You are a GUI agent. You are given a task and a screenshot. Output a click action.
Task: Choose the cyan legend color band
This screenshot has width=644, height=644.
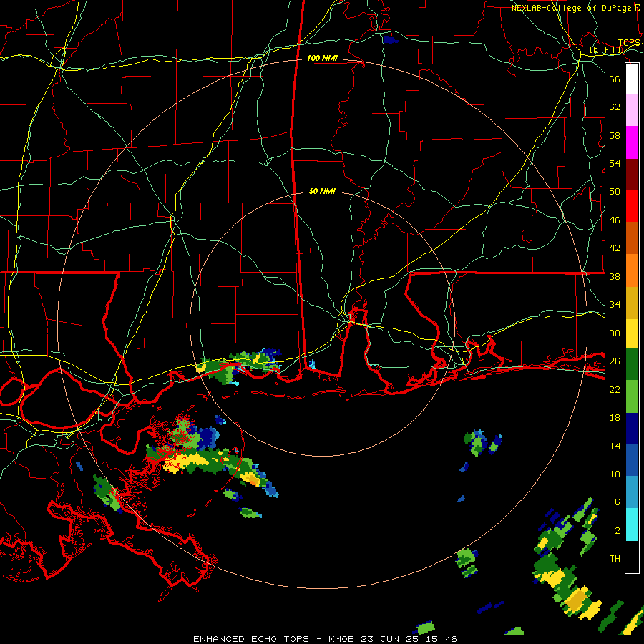[632, 525]
